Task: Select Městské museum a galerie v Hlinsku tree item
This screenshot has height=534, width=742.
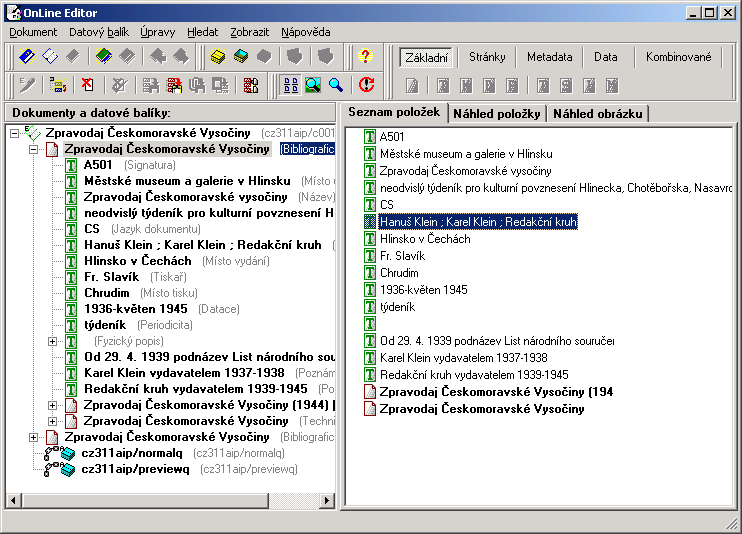Action: pyautogui.click(x=187, y=181)
